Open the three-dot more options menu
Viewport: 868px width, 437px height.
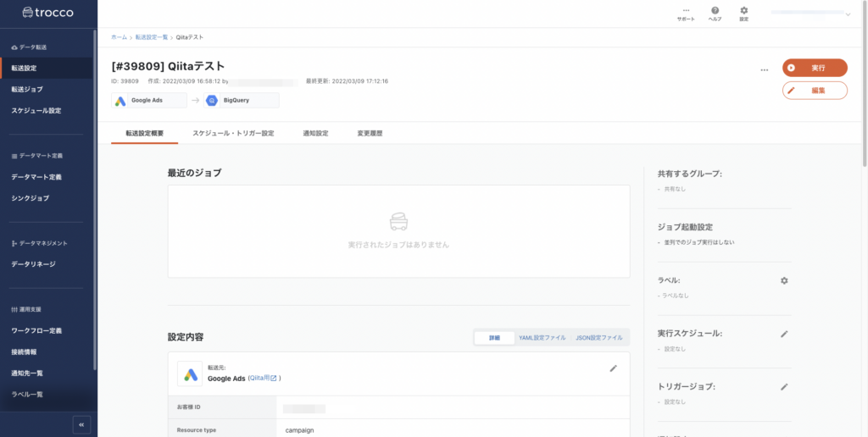click(x=764, y=69)
